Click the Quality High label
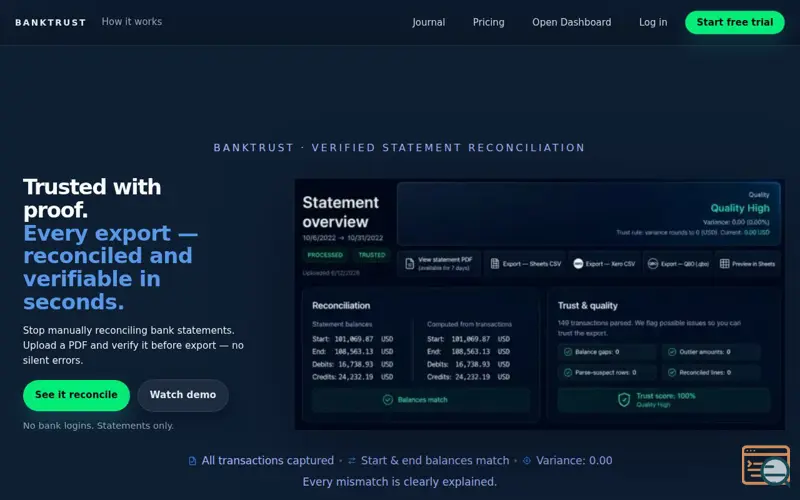This screenshot has height=500, width=800. (x=740, y=208)
